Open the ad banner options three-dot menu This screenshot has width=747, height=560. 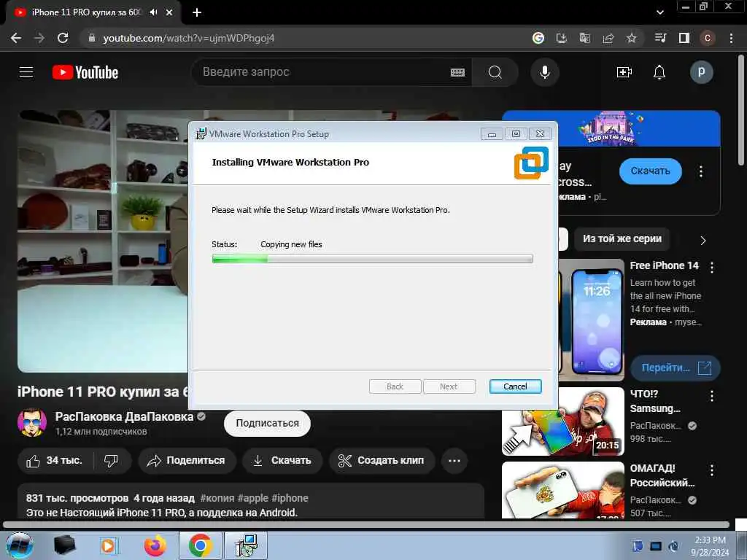[x=701, y=171]
